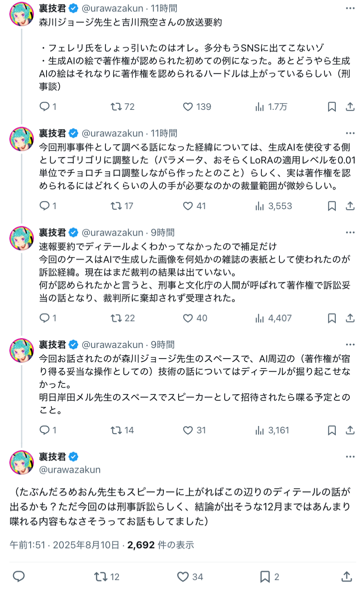Open more options on the first tweet
Viewport: 364px width, 591px height.
pyautogui.click(x=350, y=8)
